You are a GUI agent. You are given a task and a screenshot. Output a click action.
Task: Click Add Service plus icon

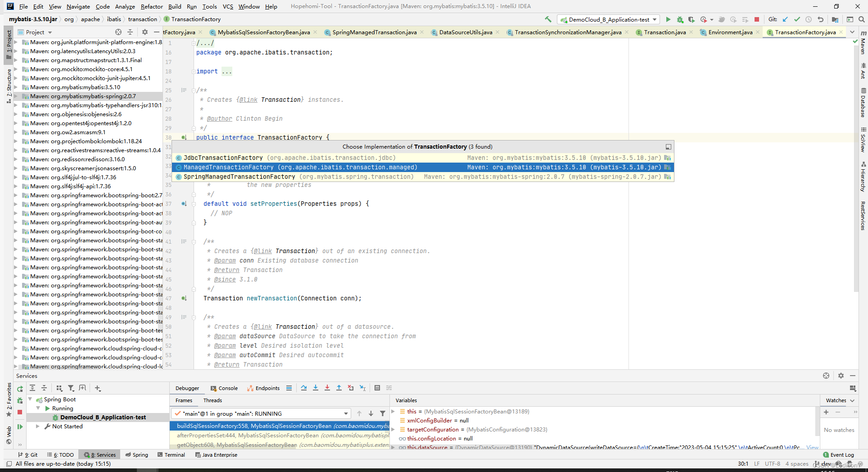pos(98,388)
